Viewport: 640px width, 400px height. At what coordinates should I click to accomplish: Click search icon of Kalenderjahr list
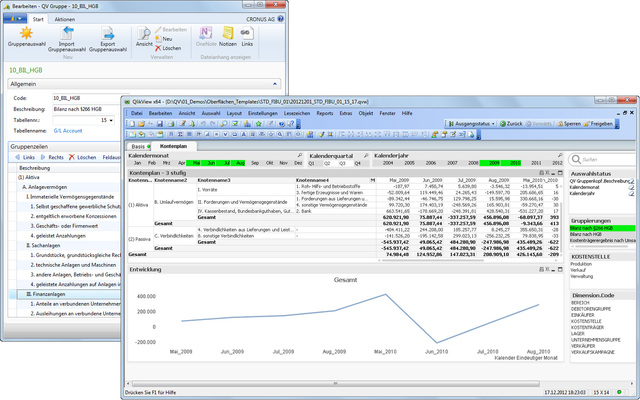click(560, 156)
